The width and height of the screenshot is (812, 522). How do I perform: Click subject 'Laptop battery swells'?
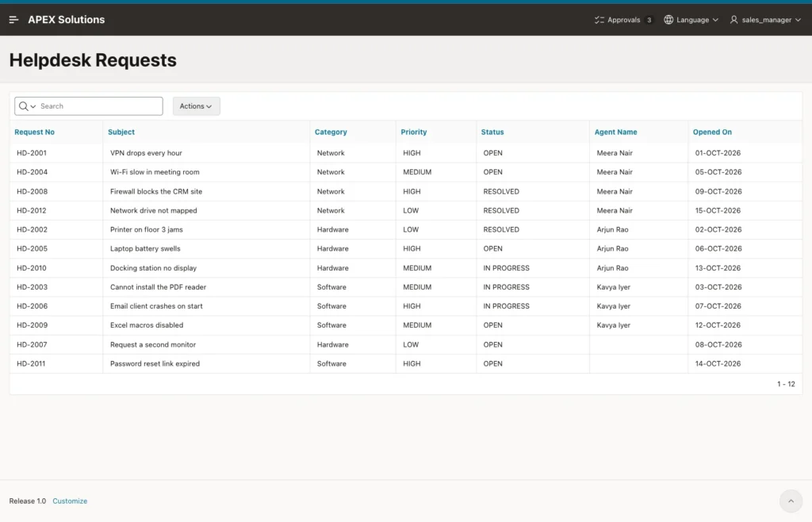[x=146, y=248]
